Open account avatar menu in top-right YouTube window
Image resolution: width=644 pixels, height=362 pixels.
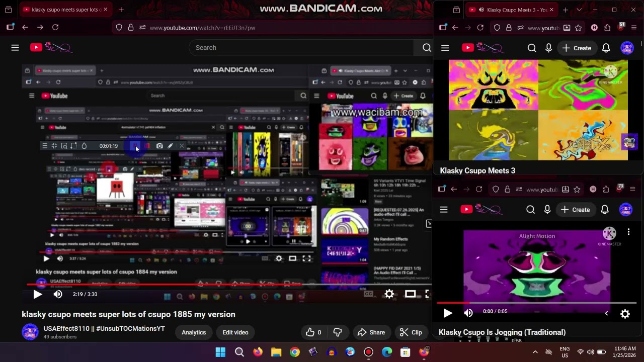coord(627,48)
